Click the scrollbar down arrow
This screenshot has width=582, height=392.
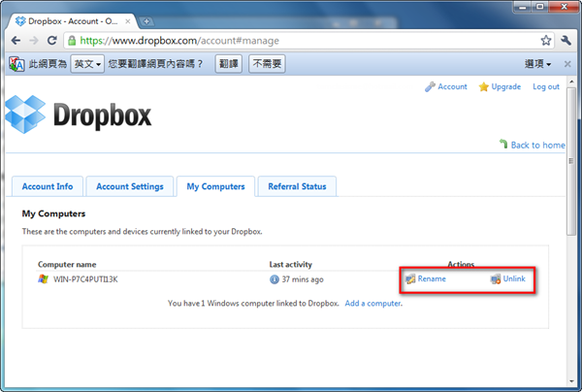tap(571, 381)
